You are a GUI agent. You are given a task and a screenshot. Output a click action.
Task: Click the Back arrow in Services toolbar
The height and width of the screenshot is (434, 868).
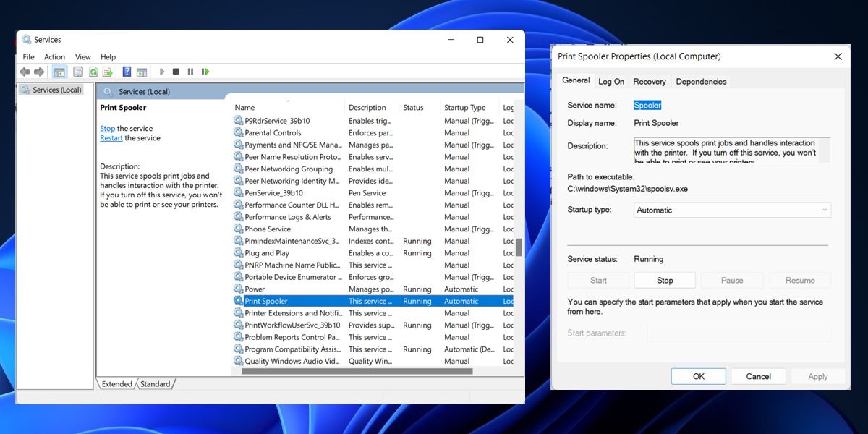[25, 72]
